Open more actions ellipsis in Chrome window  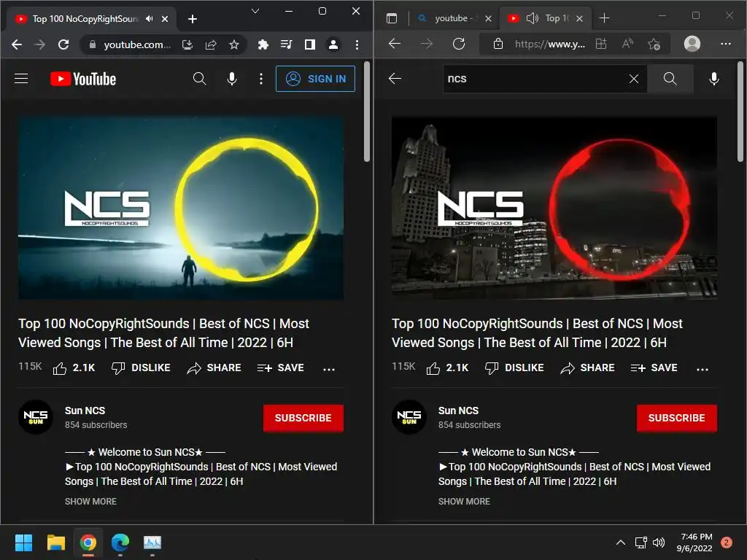tap(329, 369)
